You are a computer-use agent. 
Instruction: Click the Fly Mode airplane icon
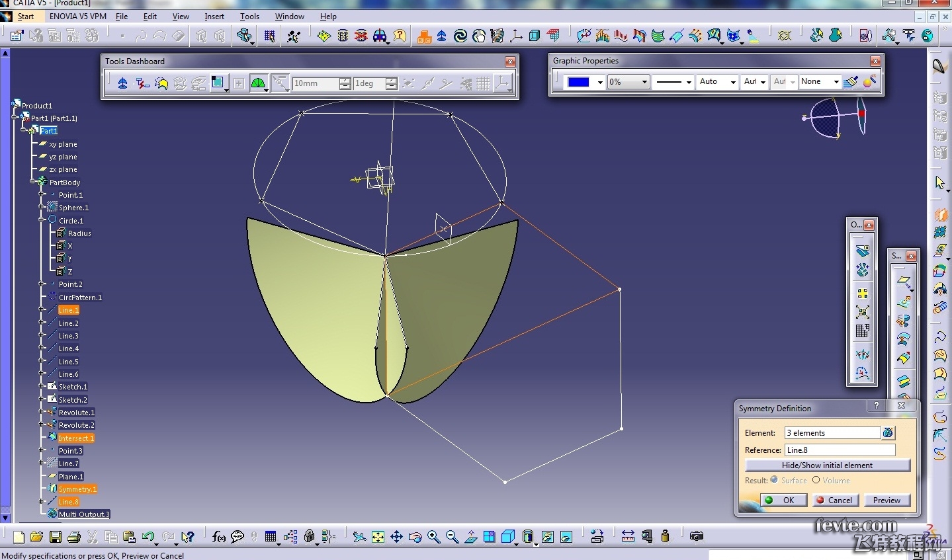pyautogui.click(x=359, y=537)
